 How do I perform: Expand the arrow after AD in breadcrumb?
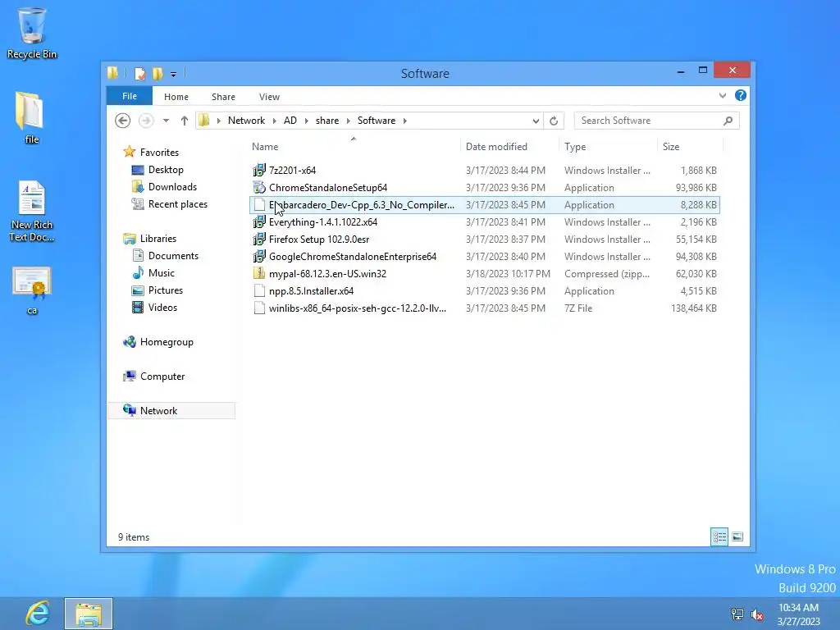coord(307,121)
